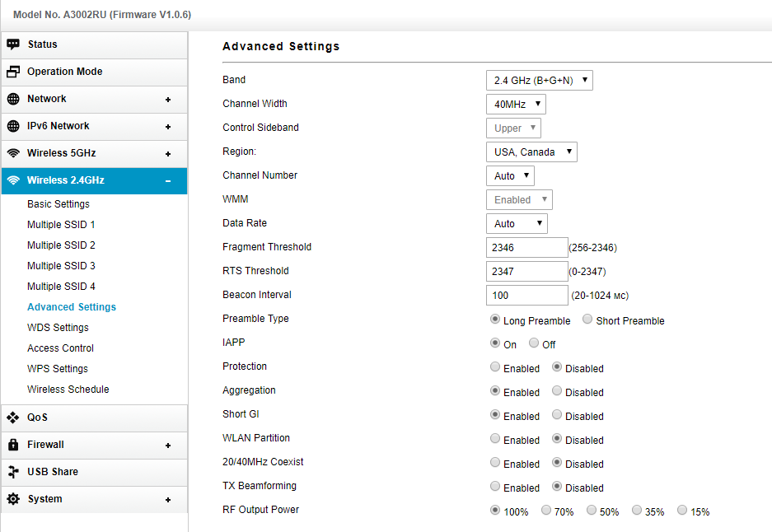Screen dimensions: 772x532
Task: Click the Firewall lock icon
Action: [13, 445]
